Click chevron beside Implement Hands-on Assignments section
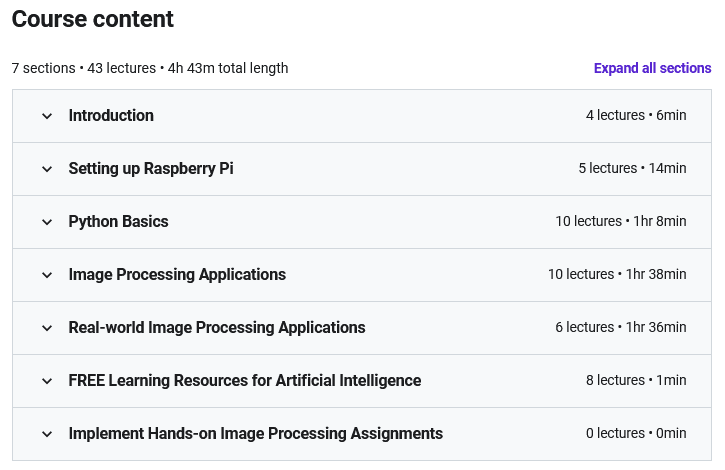Image resolution: width=725 pixels, height=470 pixels. [47, 434]
